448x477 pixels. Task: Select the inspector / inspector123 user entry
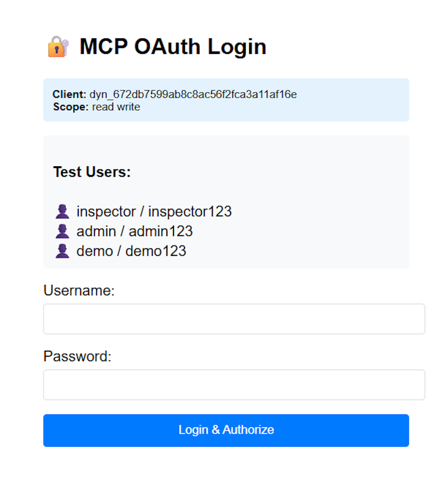pos(154,211)
